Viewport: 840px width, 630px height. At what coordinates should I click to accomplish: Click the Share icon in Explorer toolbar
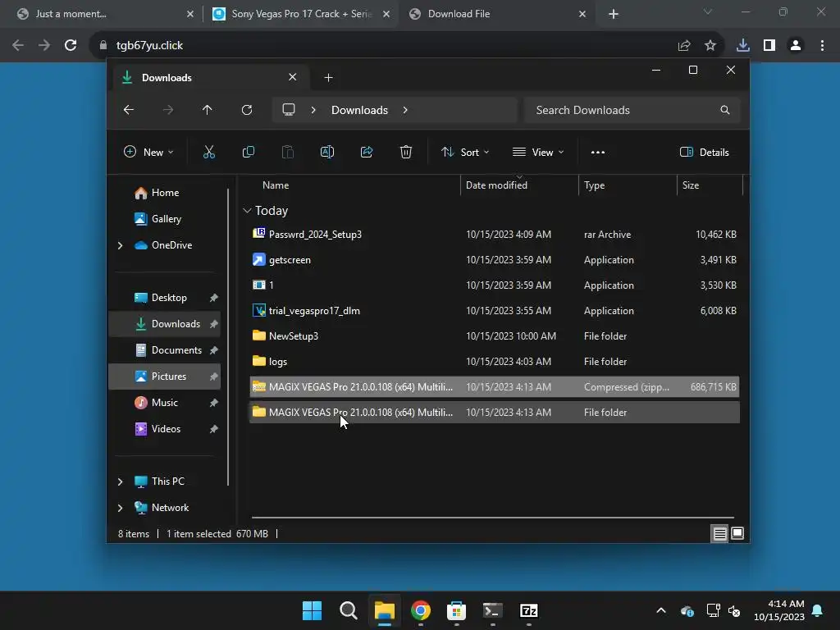point(367,152)
